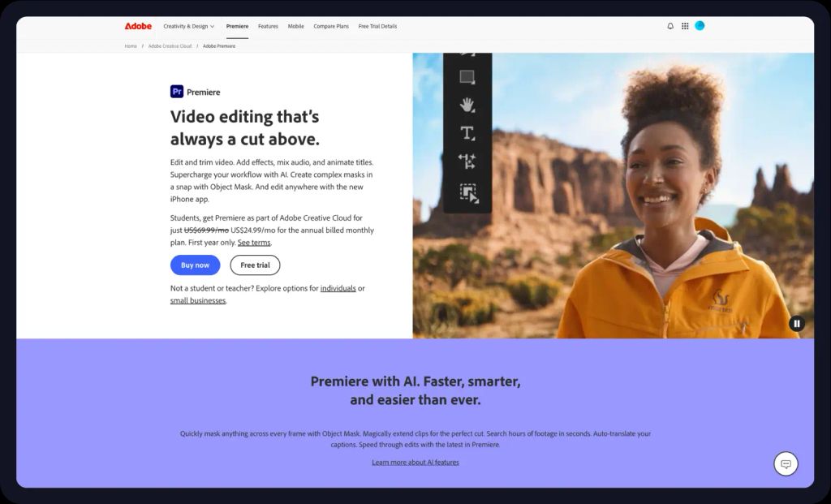Open the Compare Plans menu item

(331, 25)
